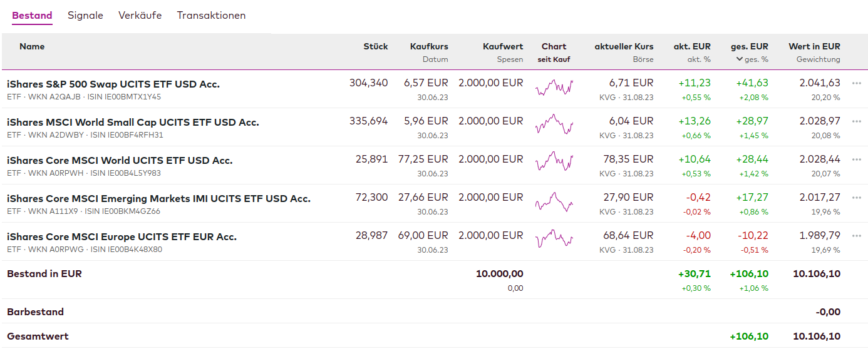
Task: Select the Bestand tab
Action: [x=32, y=16]
